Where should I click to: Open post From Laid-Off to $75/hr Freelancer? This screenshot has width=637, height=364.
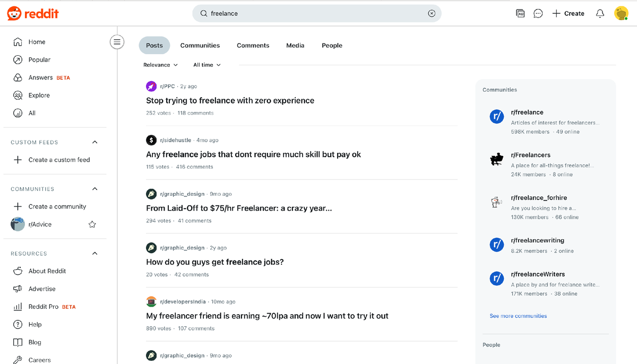pos(239,208)
